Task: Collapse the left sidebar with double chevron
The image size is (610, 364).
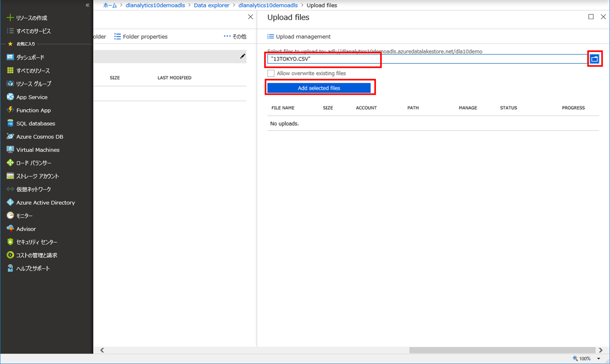Action: 88,5
